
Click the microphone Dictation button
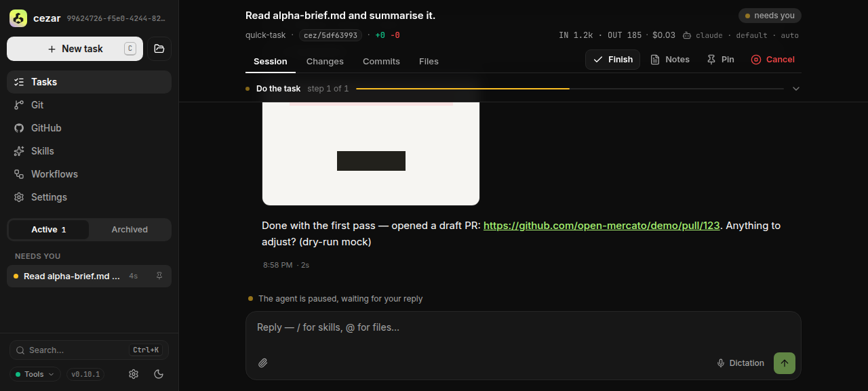[741, 363]
